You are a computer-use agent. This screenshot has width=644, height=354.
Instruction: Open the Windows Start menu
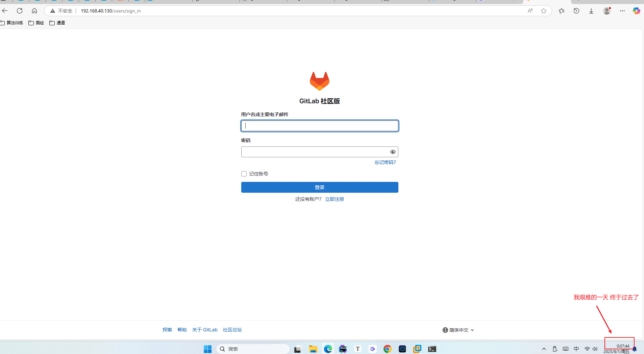(x=207, y=349)
